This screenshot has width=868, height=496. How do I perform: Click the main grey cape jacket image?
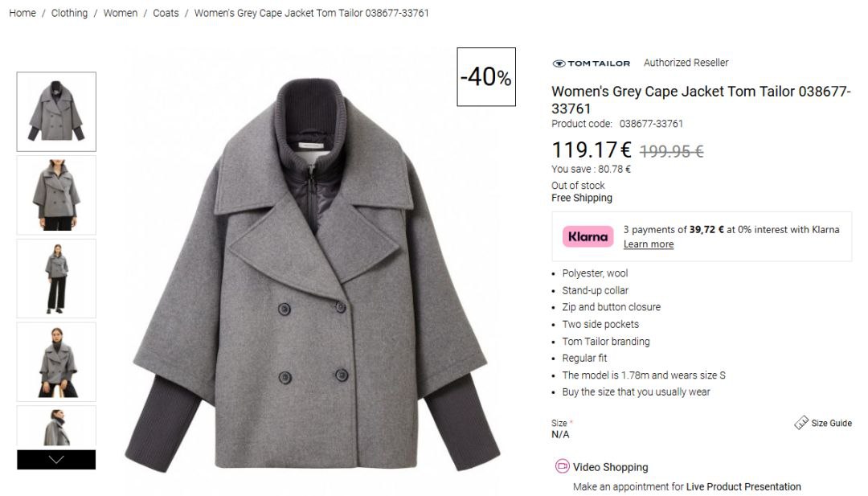[x=313, y=273]
